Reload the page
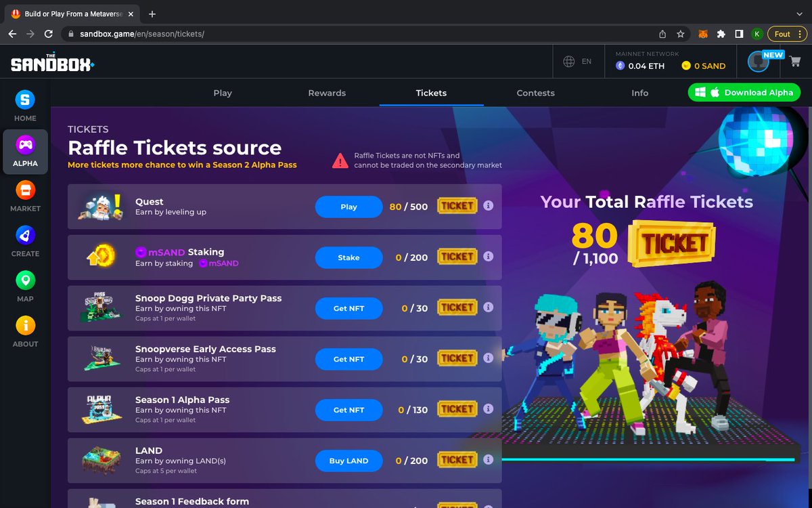 (x=49, y=34)
